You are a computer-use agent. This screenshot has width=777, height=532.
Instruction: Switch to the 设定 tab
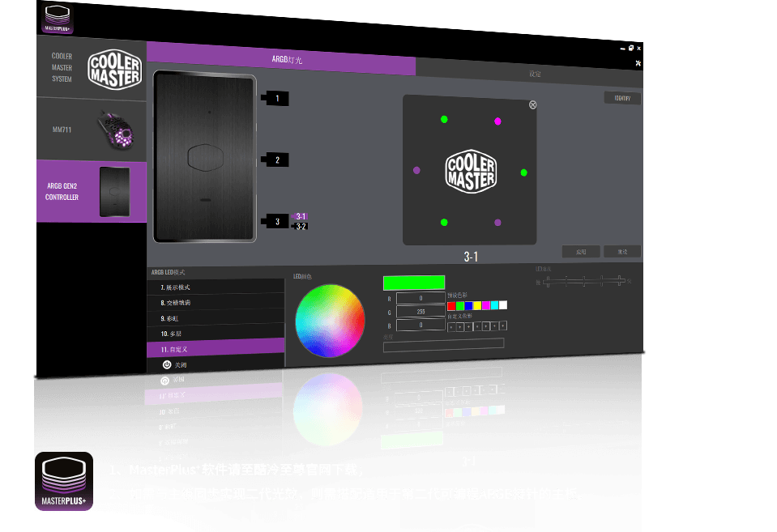(x=529, y=74)
